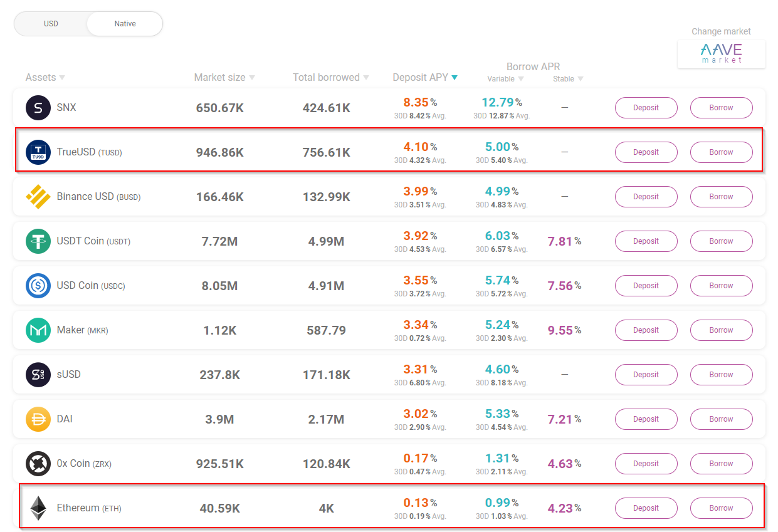
Task: Sort by Variable borrow APR
Action: (505, 79)
